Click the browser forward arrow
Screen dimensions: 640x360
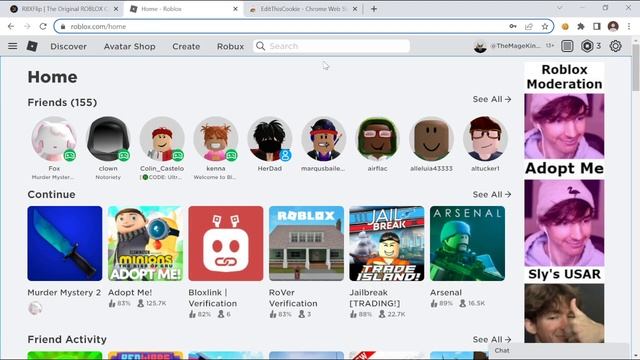coord(27,27)
